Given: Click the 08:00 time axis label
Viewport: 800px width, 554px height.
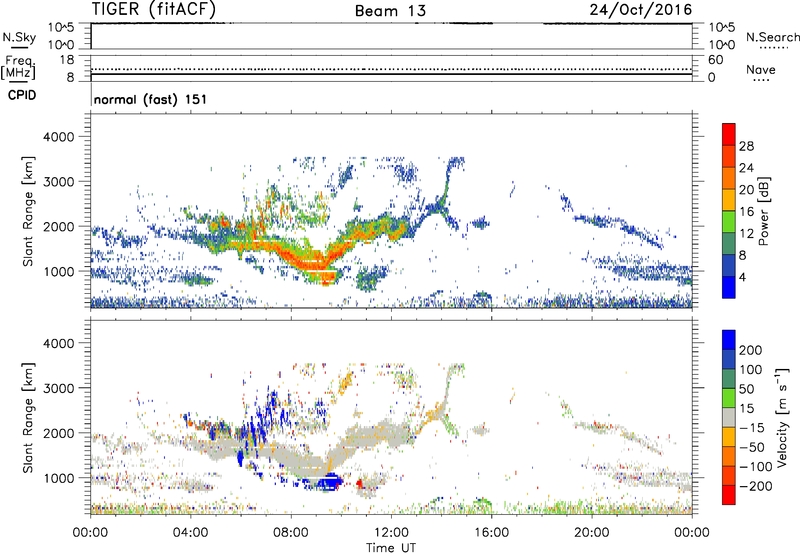Looking at the screenshot, I should point(291,533).
